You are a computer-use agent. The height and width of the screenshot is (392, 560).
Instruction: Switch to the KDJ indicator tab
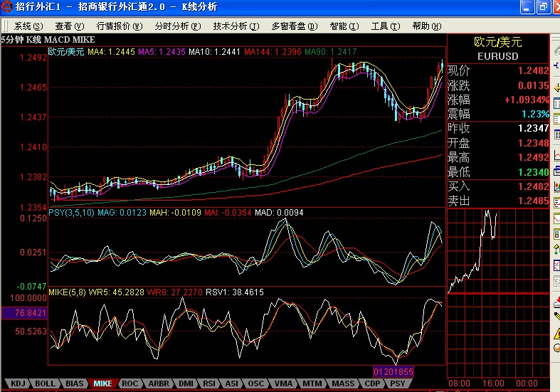(18, 383)
